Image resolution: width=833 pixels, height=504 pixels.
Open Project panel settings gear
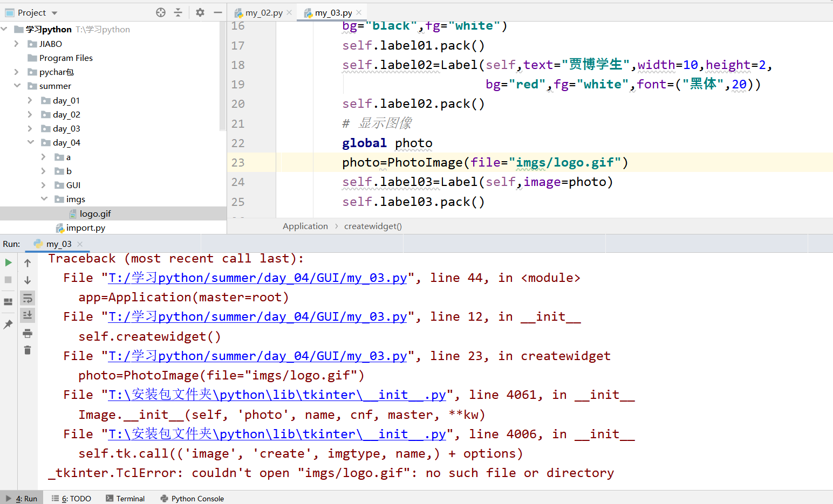click(200, 12)
